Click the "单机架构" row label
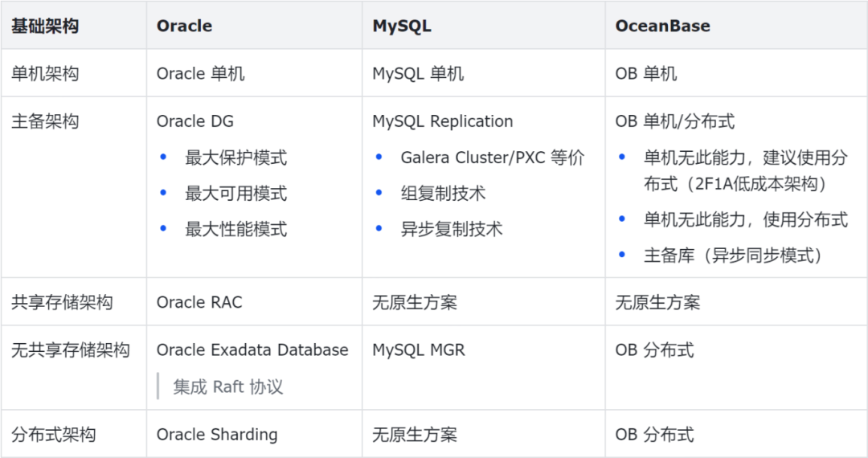The image size is (868, 458). coord(45,74)
